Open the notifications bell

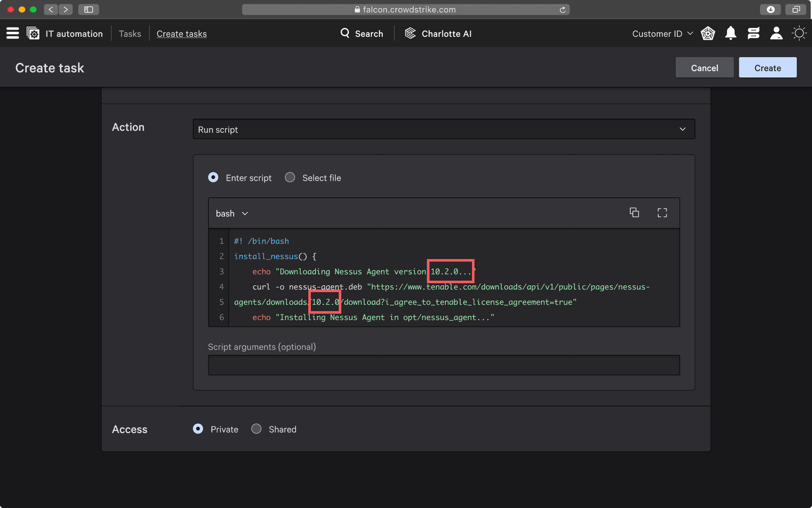click(731, 33)
